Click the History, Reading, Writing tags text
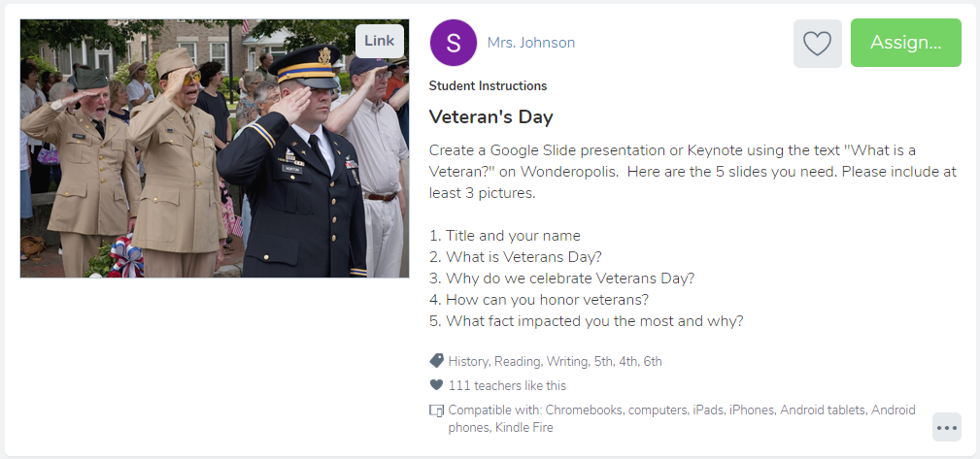 click(555, 361)
